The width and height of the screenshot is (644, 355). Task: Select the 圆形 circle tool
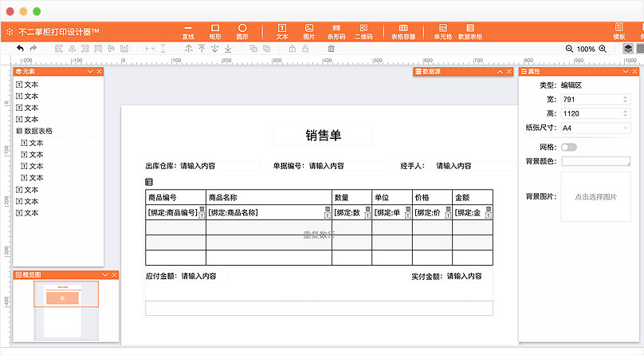(x=242, y=32)
